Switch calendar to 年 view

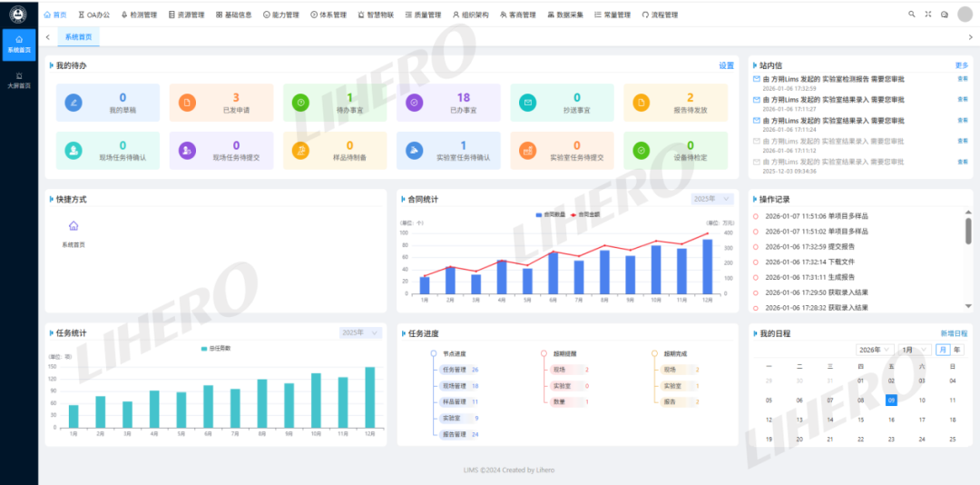(957, 350)
